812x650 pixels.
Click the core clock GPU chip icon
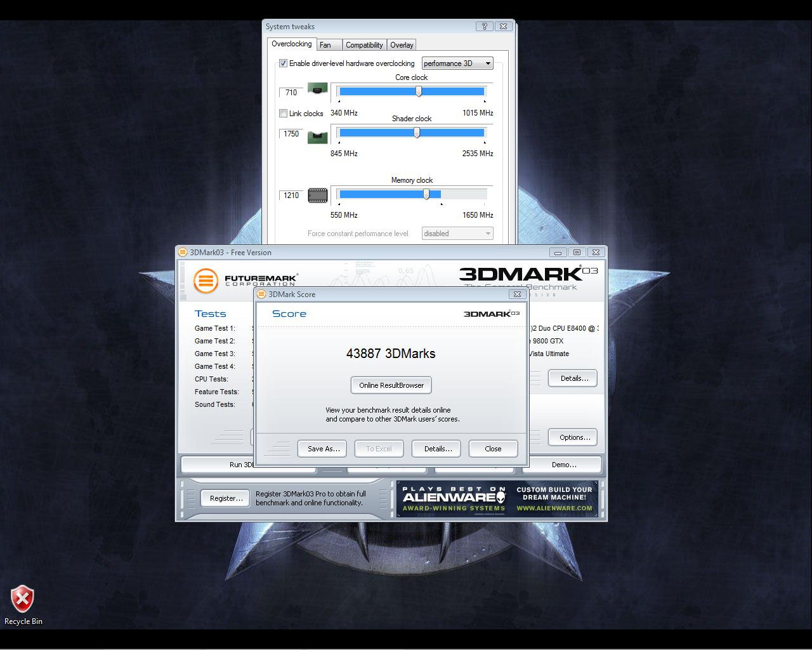317,88
